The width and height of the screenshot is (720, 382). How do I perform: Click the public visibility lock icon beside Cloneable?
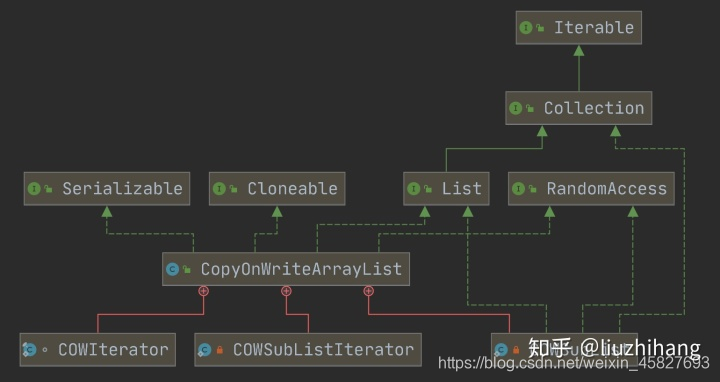(x=233, y=189)
